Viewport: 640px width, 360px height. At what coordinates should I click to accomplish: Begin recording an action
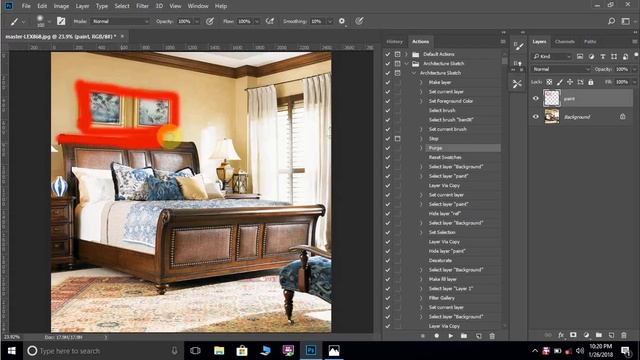(437, 336)
